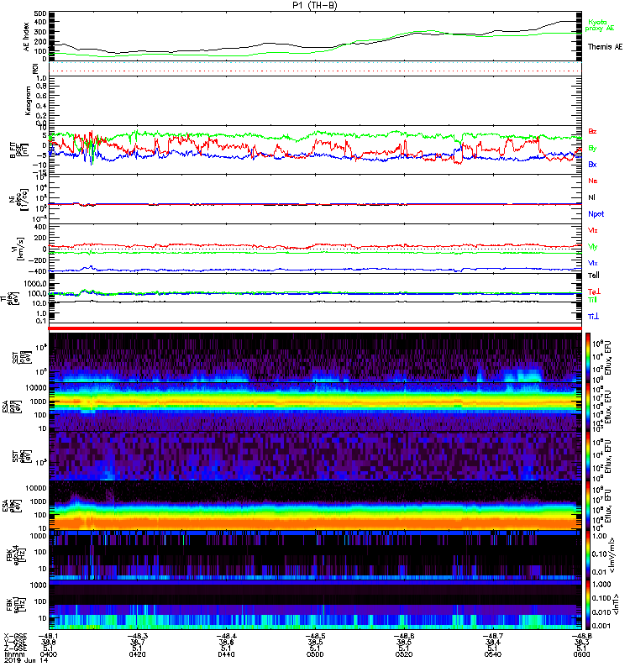Select the black Tell legend label
The width and height of the screenshot is (630, 672).
[x=594, y=276]
